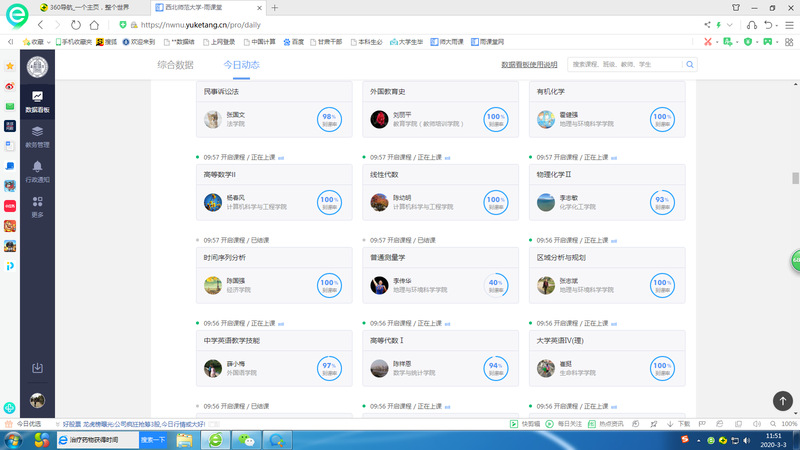Open the 师大雨课 bookmark
The height and width of the screenshot is (450, 800).
(447, 42)
